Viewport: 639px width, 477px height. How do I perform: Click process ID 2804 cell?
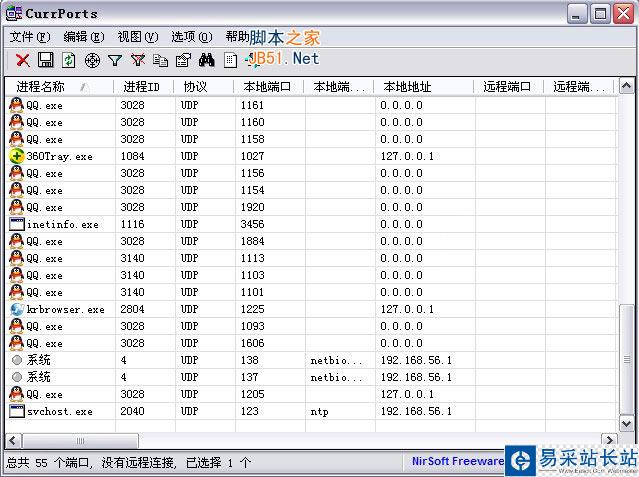[132, 309]
